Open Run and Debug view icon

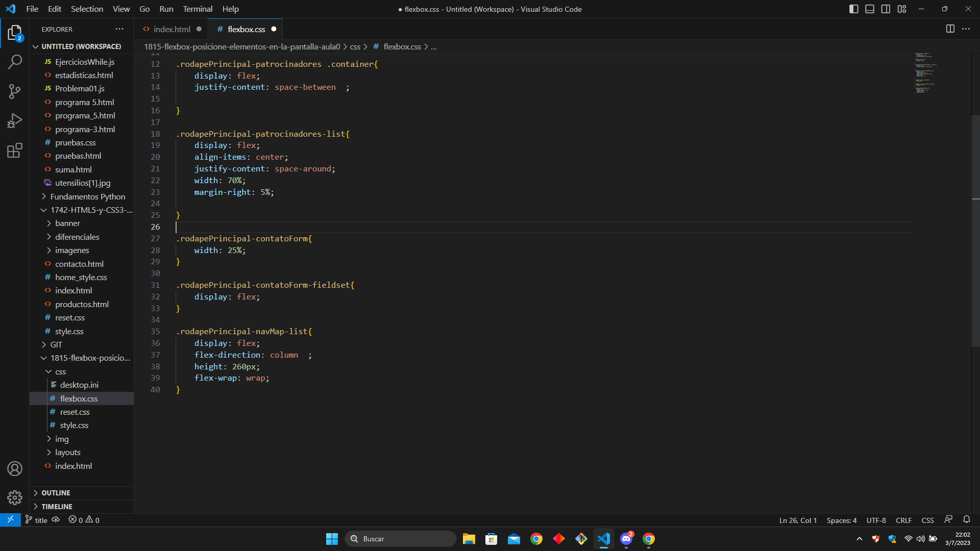[x=14, y=121]
